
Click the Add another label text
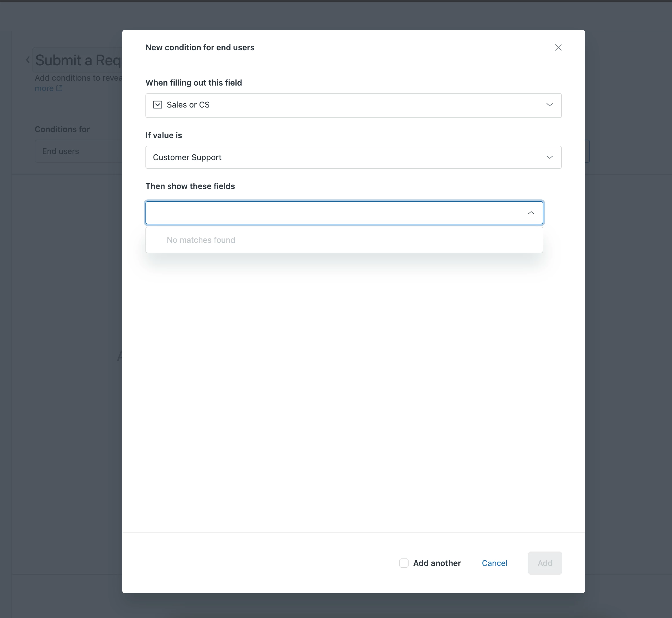tap(437, 563)
